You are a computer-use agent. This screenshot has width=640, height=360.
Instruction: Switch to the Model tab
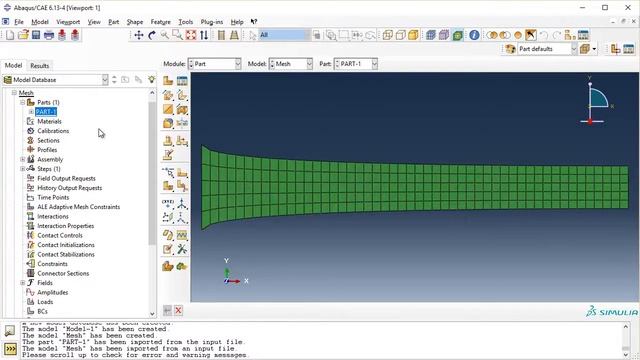(13, 65)
